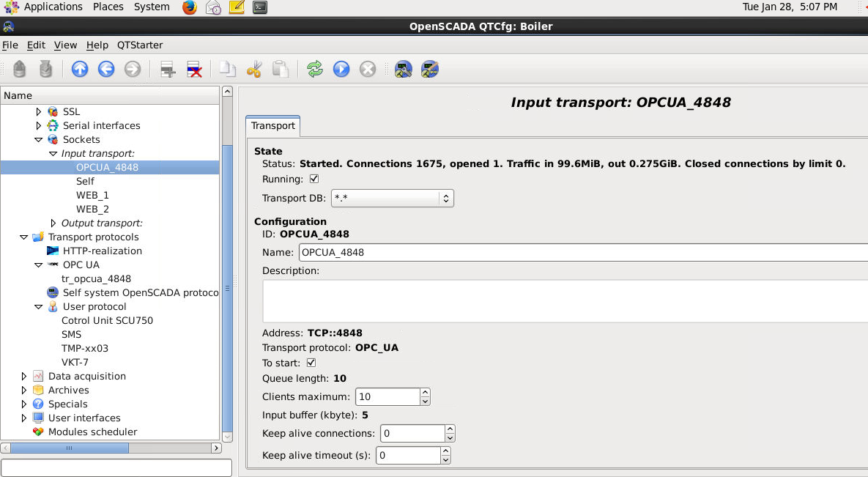Expand the Data acquisition tree node
This screenshot has width=868, height=477.
24,376
